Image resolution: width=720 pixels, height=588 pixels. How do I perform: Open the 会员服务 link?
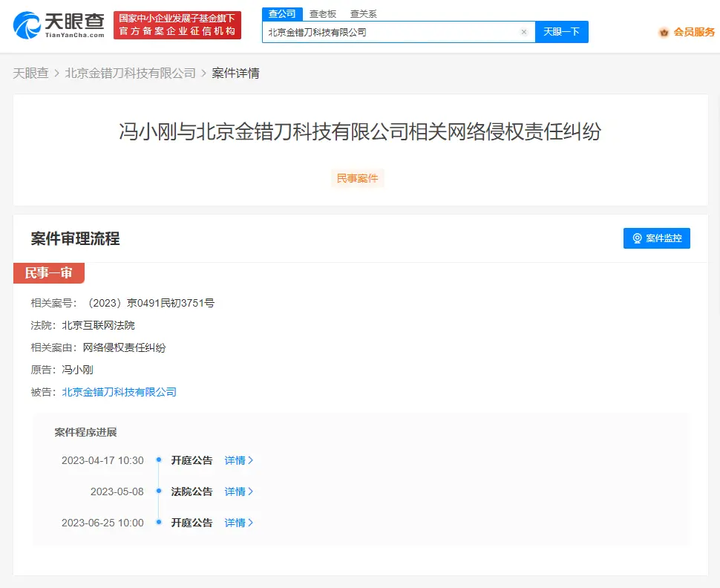tap(694, 32)
